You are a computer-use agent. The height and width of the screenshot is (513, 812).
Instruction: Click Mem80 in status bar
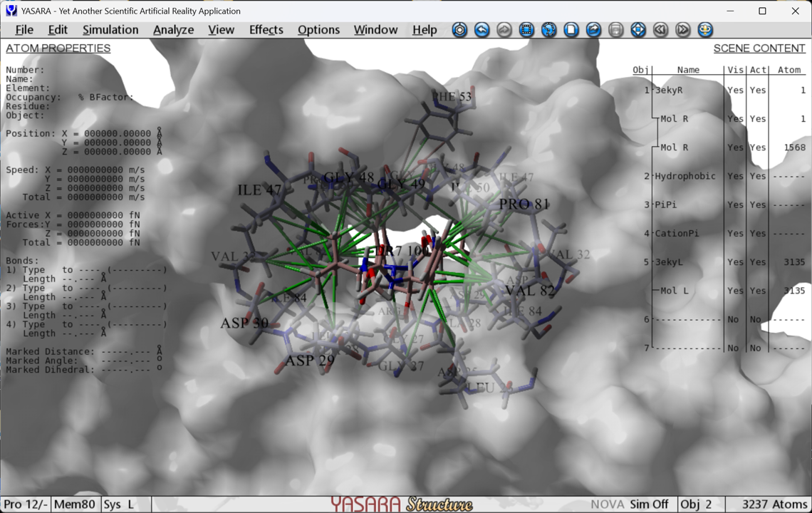(x=75, y=504)
